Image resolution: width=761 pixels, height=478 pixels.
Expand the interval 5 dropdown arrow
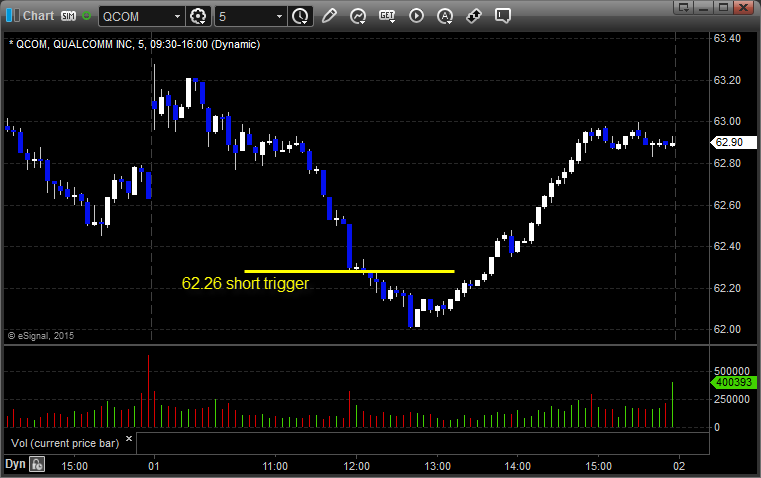pos(279,16)
